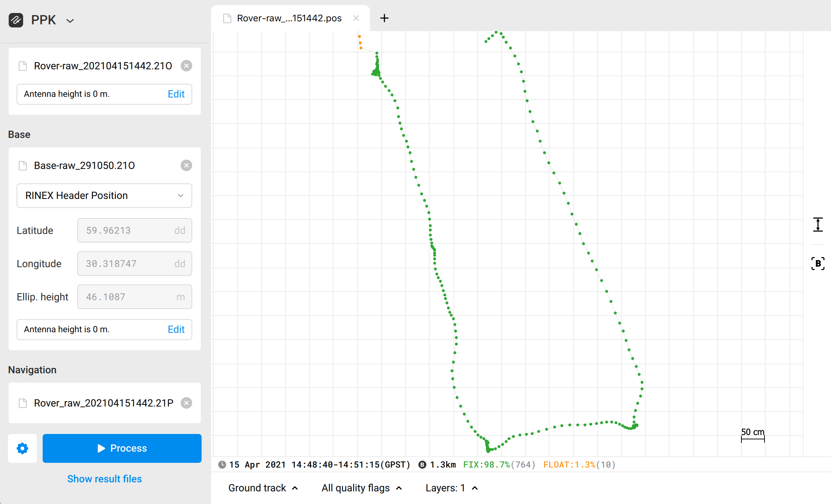
Task: Click the Latitude input field
Action: click(x=135, y=230)
